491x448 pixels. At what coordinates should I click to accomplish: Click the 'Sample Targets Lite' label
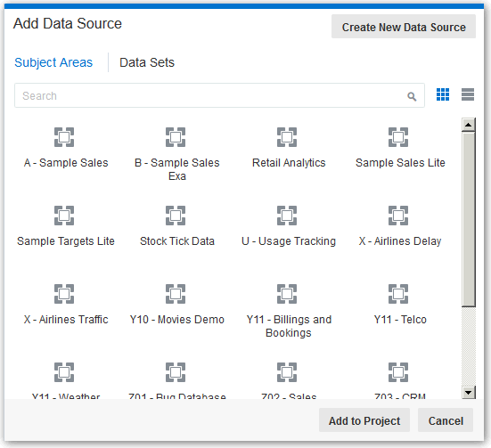click(66, 241)
